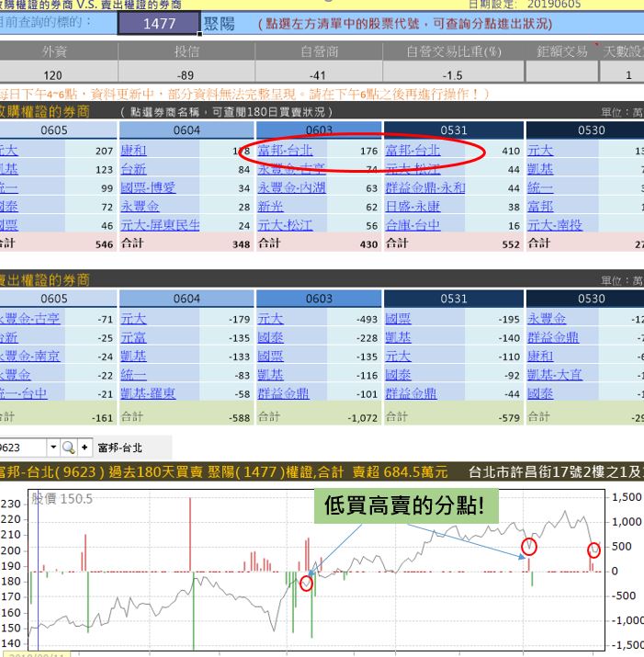
Task: Click the plus button next to the magnifier
Action: [x=85, y=447]
